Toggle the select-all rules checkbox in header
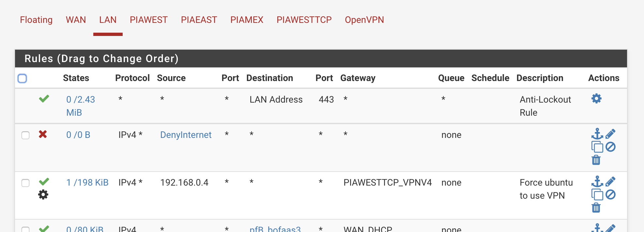The width and height of the screenshot is (644, 232). (22, 78)
